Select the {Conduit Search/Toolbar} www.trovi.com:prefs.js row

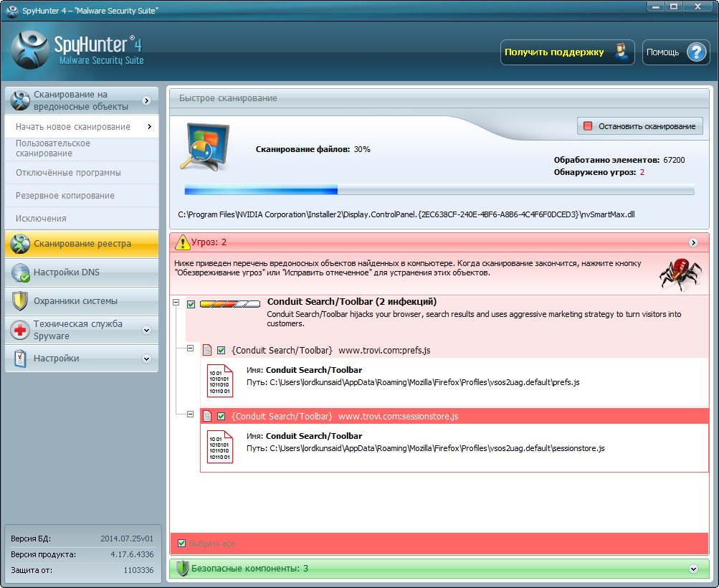pos(454,351)
